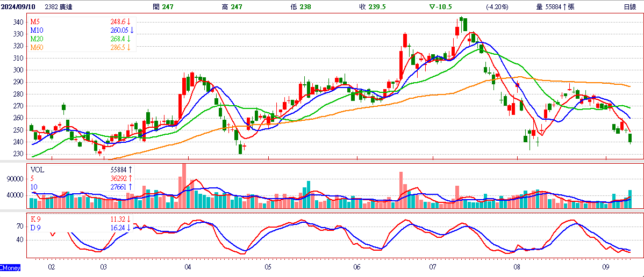Click the percent change (-4.20%)
Image resolution: width=644 pixels, height=277 pixels.
[x=497, y=7]
